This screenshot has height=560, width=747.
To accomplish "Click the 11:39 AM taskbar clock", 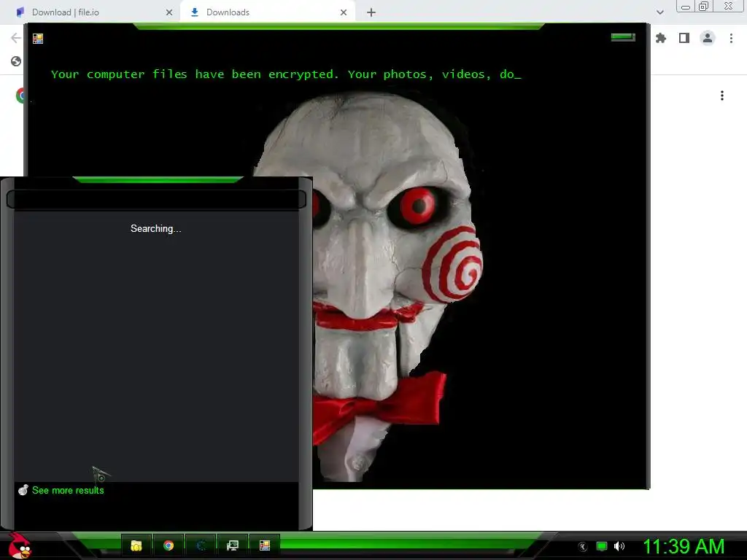I will click(684, 546).
